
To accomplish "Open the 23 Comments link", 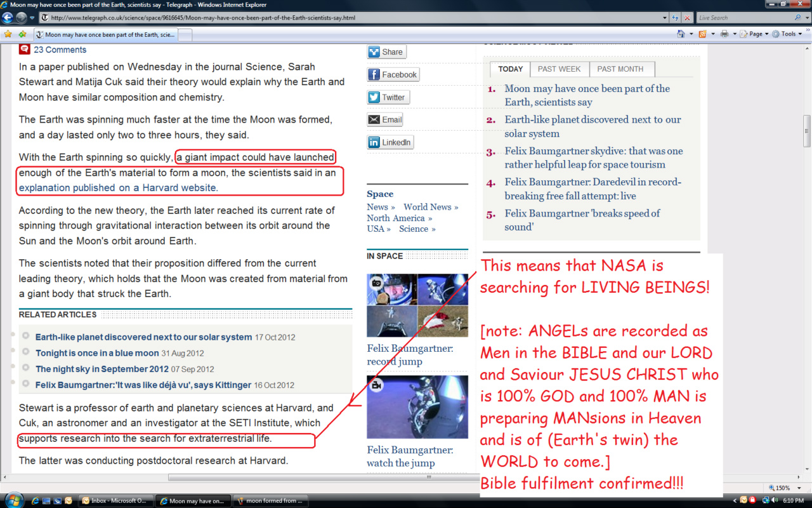I will click(x=60, y=50).
